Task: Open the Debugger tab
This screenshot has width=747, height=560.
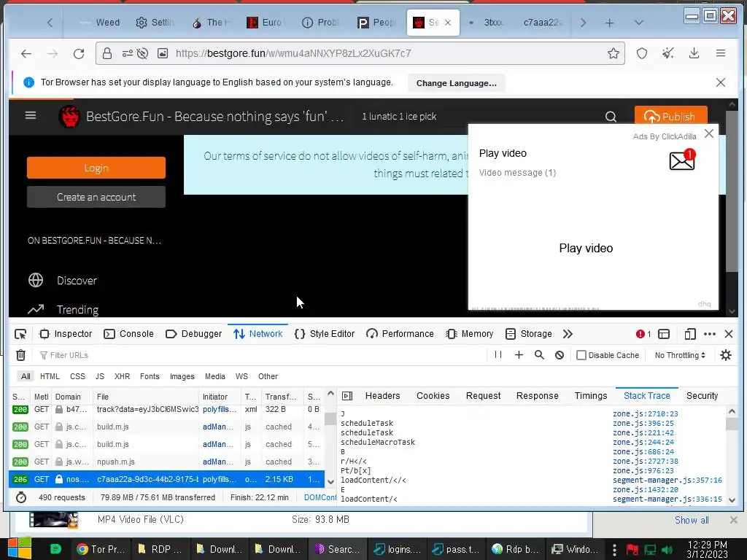Action: [193, 334]
